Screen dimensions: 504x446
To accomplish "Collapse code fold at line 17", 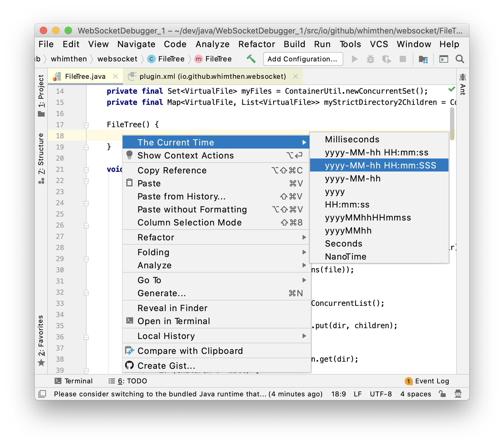I will (x=86, y=125).
